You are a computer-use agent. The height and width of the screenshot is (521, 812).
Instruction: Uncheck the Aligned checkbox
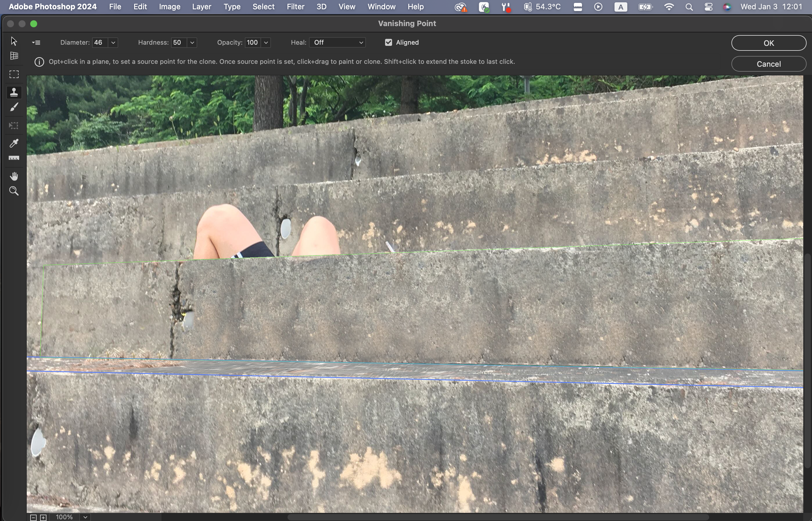click(x=388, y=42)
